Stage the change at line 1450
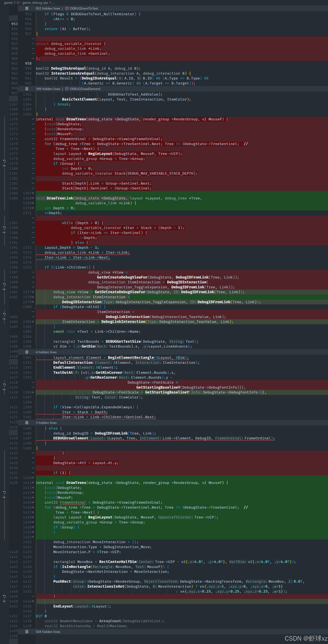Viewport: 328px width, 644px height. [4, 601]
